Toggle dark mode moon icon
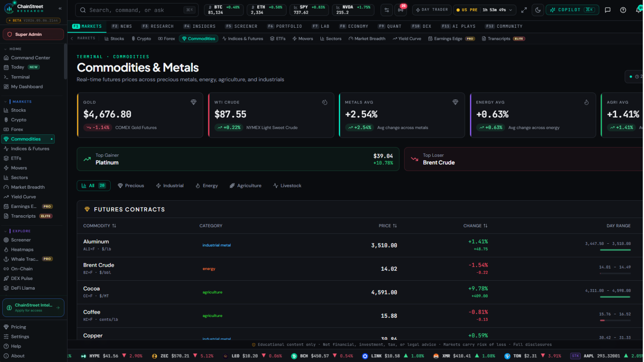The width and height of the screenshot is (644, 362). 538,10
